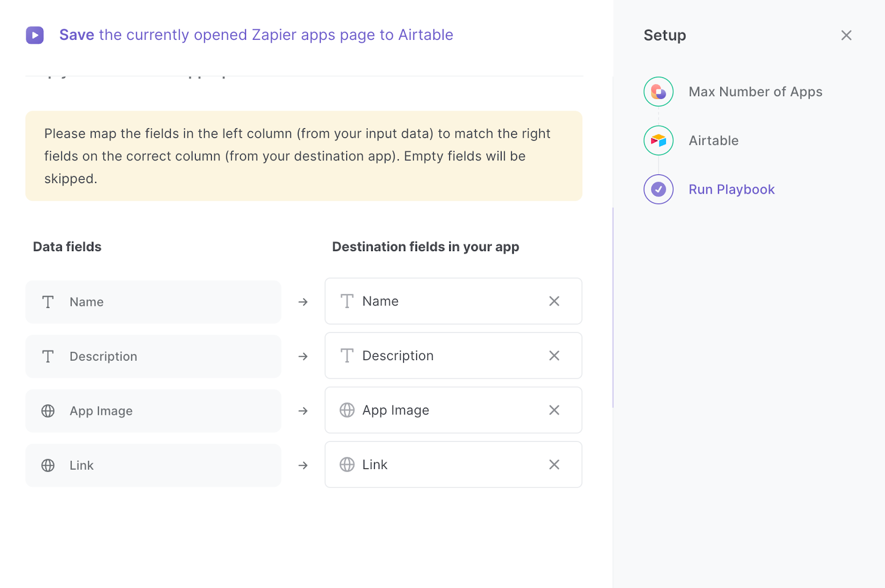Select the Description data field row

[x=153, y=356]
